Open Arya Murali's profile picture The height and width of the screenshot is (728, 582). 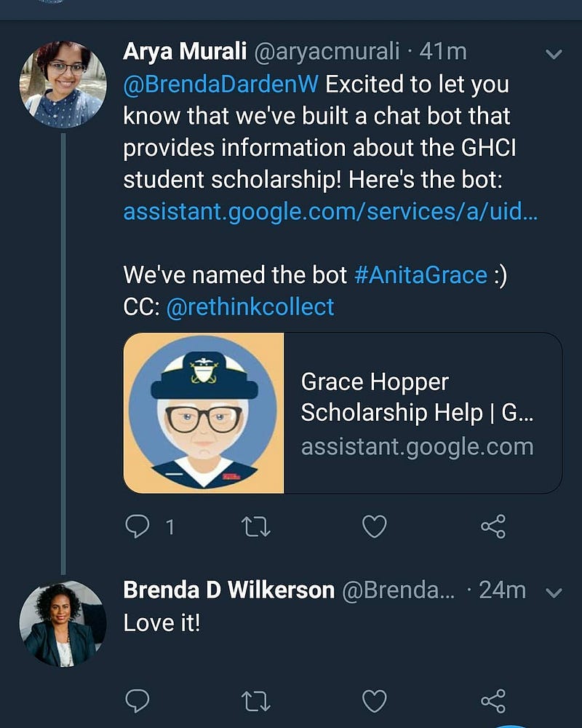pyautogui.click(x=63, y=84)
